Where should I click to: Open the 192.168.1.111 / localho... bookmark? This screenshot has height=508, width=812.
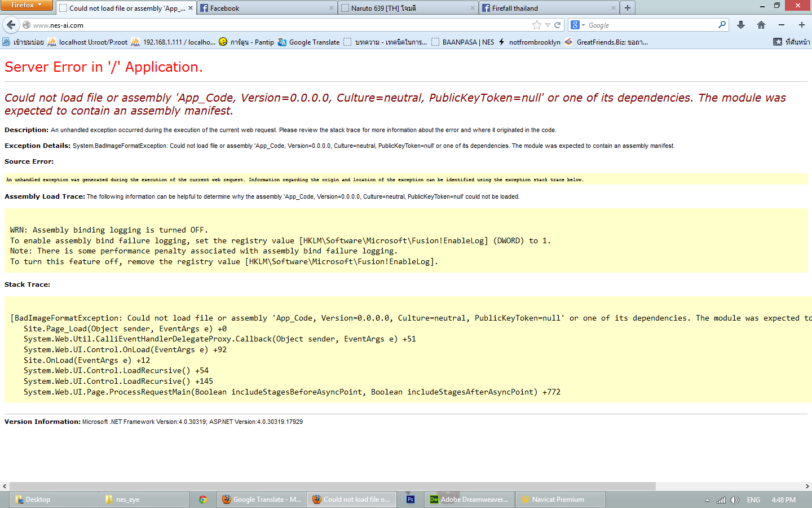pyautogui.click(x=173, y=42)
